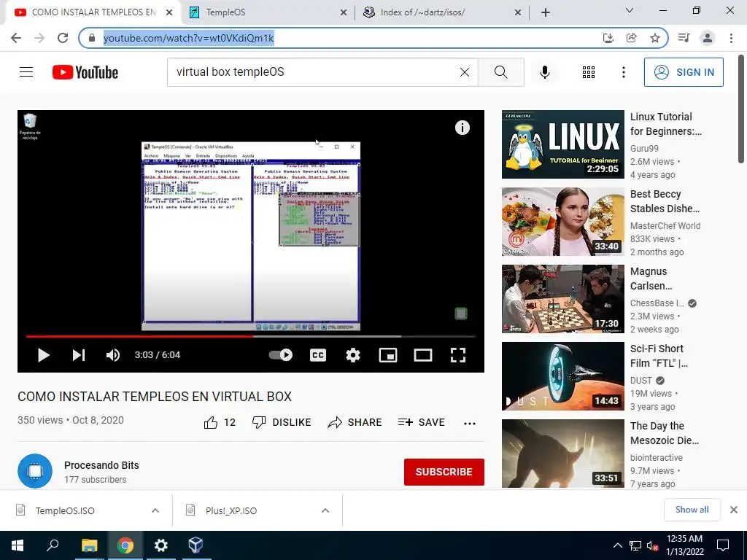Save the video to a playlist
747x560 pixels.
[421, 422]
